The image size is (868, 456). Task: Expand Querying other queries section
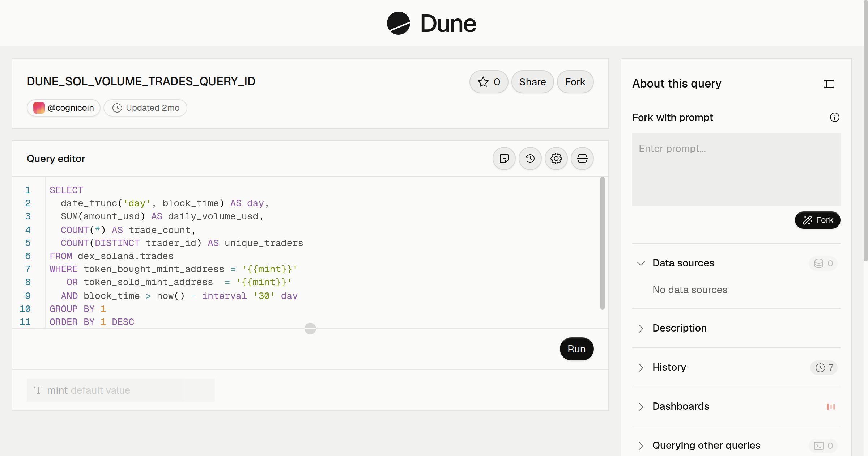tap(641, 446)
